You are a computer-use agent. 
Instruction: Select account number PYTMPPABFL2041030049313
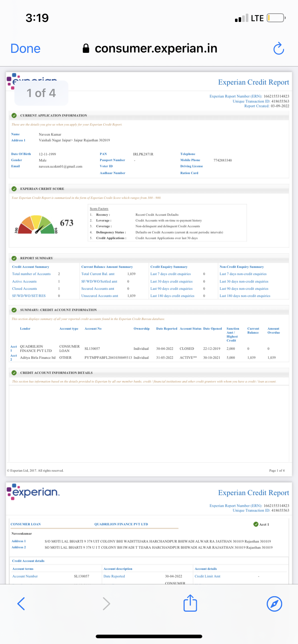(108, 358)
